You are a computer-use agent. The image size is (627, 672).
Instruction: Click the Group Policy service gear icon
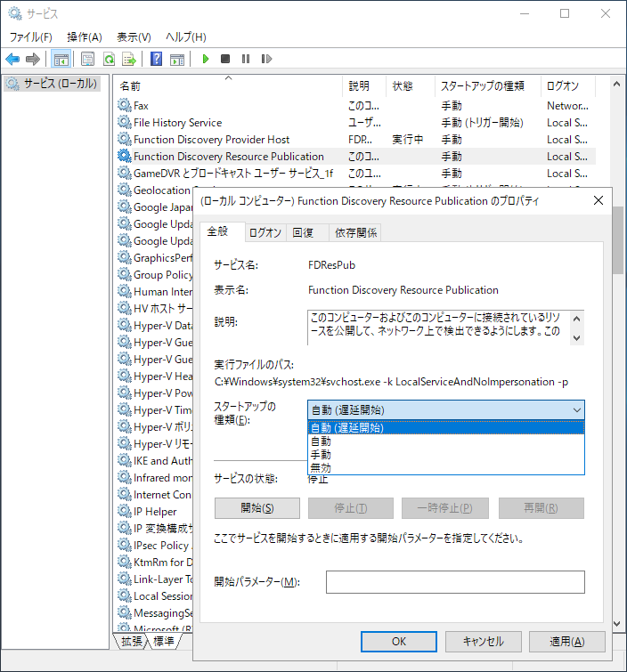125,274
